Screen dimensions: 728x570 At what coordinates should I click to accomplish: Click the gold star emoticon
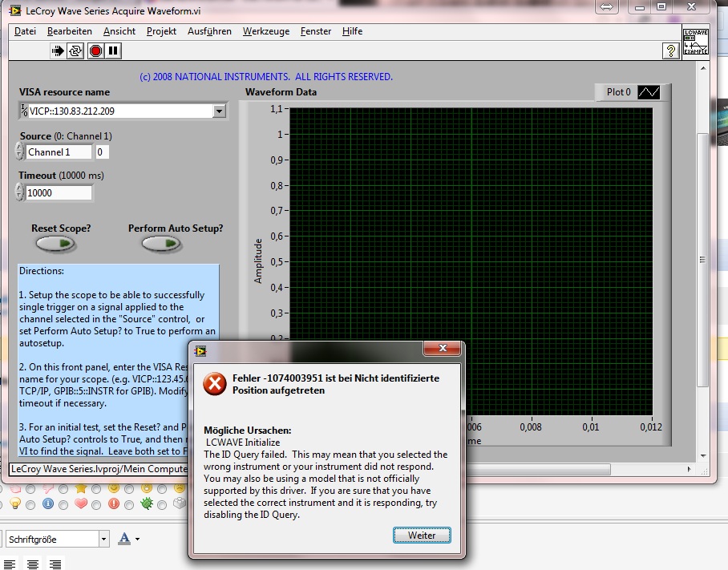(x=81, y=488)
